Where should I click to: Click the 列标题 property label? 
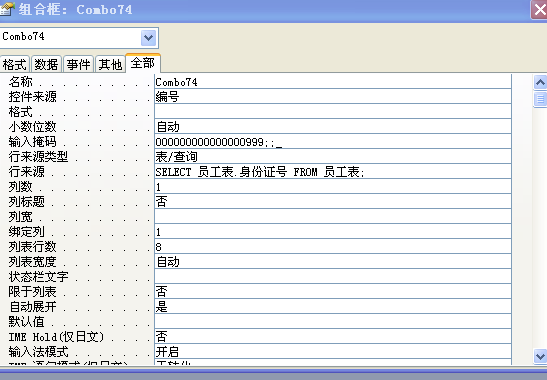[27, 202]
